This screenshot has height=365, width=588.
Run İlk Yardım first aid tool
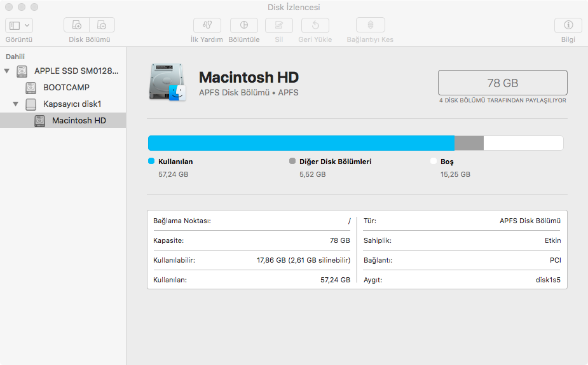coord(207,25)
